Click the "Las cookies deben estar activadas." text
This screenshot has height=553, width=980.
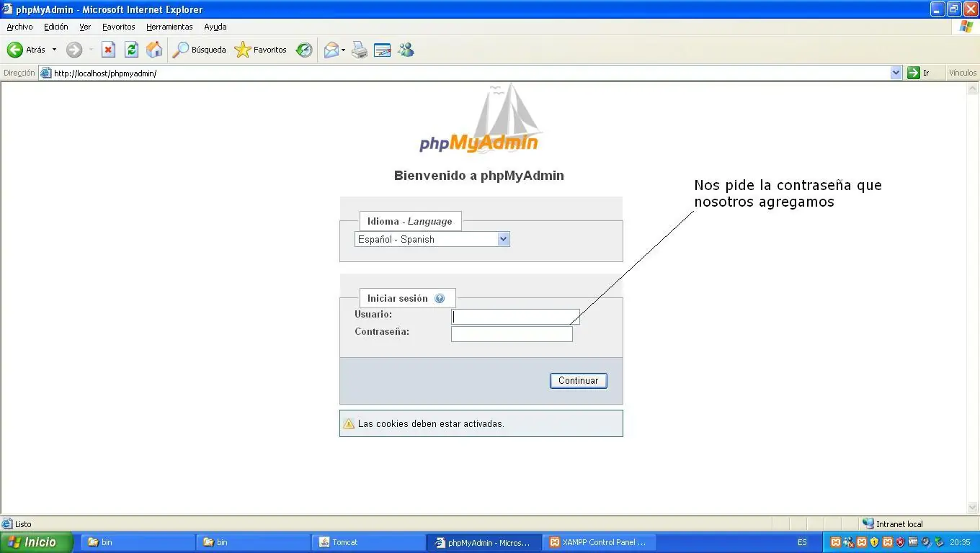coord(431,423)
